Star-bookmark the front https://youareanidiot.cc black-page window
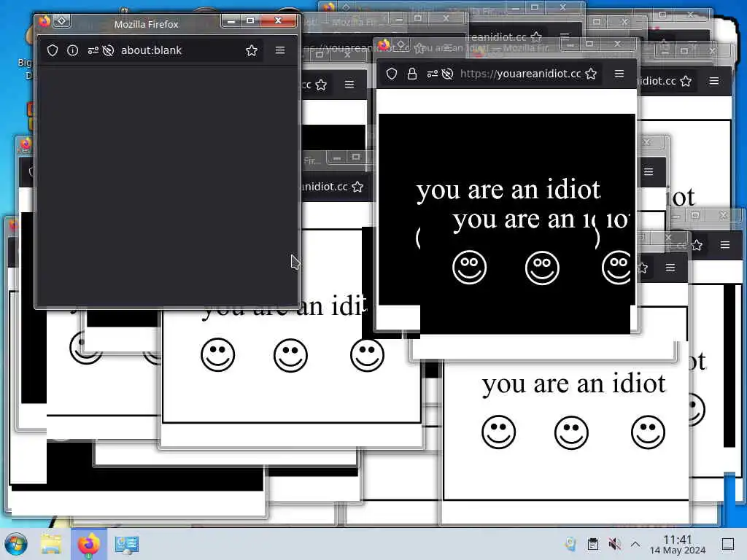This screenshot has height=560, width=747. tap(591, 74)
